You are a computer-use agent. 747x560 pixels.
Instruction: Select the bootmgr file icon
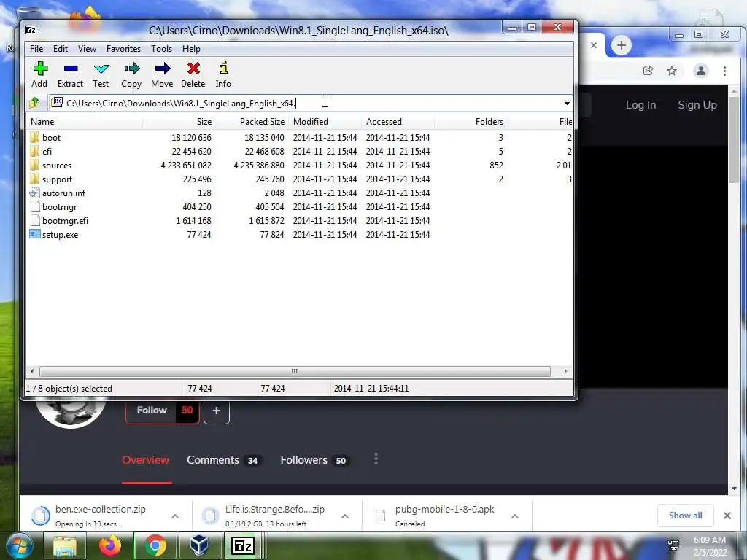[35, 206]
